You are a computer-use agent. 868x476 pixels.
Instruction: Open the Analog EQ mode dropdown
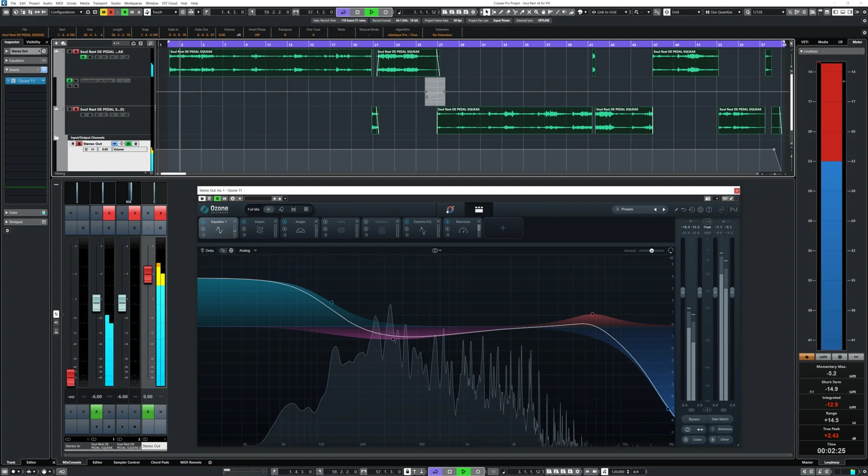click(248, 250)
